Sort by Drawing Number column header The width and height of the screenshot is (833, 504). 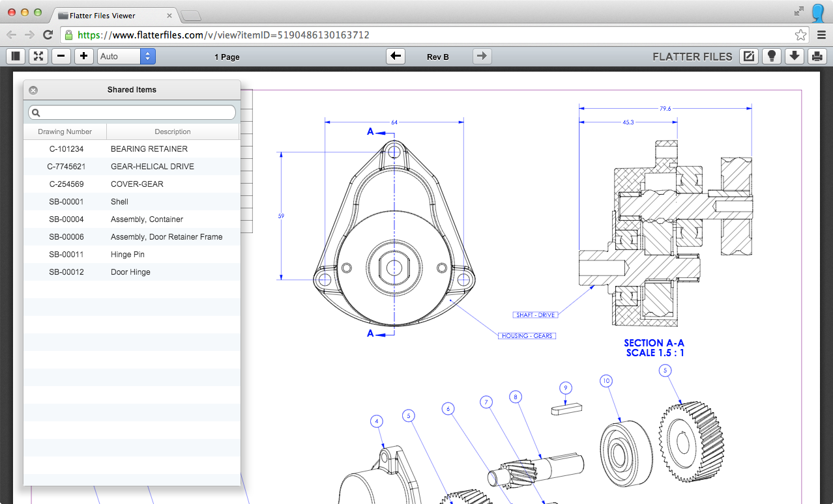[65, 132]
